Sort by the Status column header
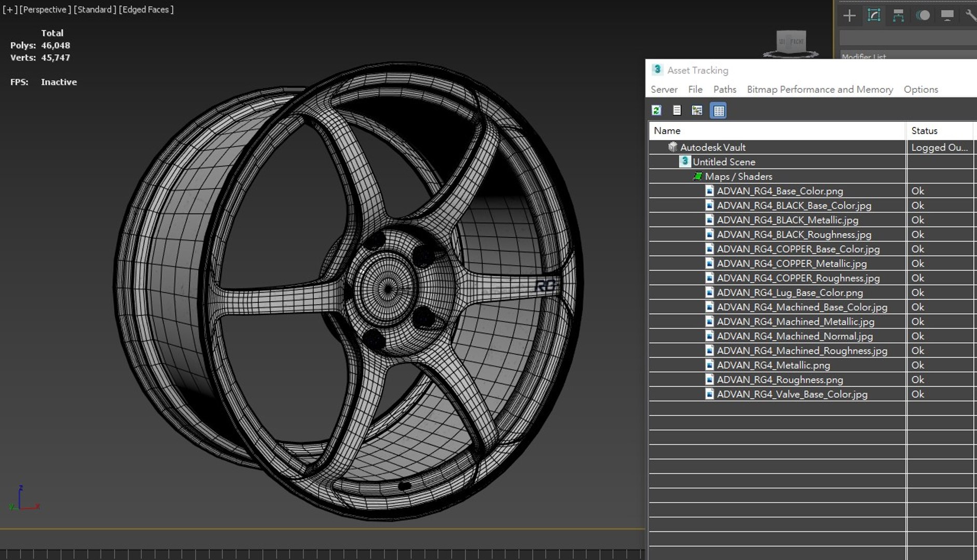This screenshot has height=560, width=977. click(x=940, y=131)
